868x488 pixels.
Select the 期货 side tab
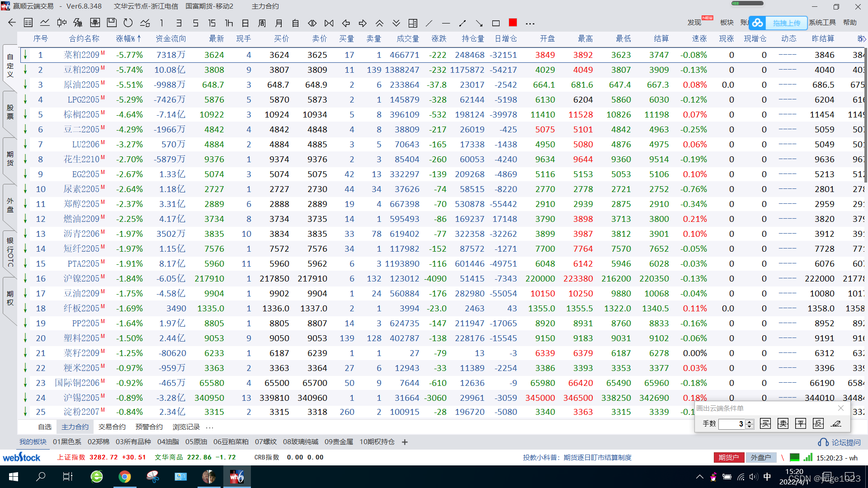(x=10, y=158)
